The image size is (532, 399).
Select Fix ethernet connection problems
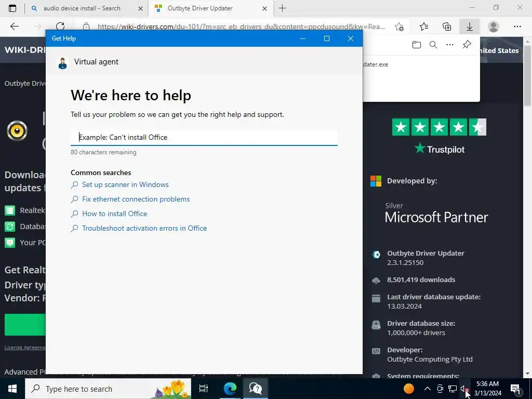[x=136, y=199]
